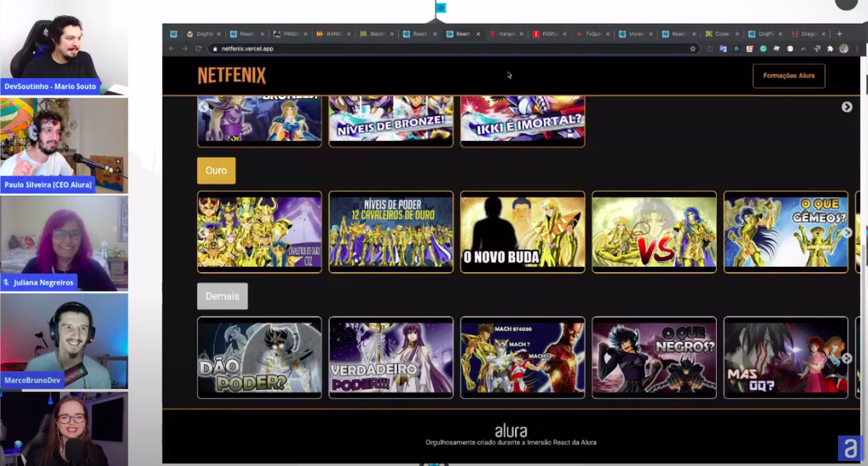Open the DÃO PODER? video thumbnail

pyautogui.click(x=260, y=357)
